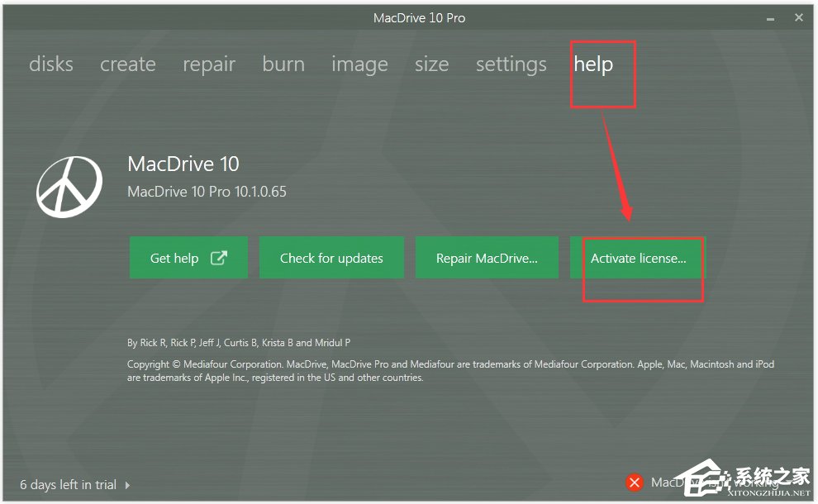This screenshot has height=504, width=818.
Task: Click the MacDrive 10 Pro title bar text
Action: tap(419, 17)
